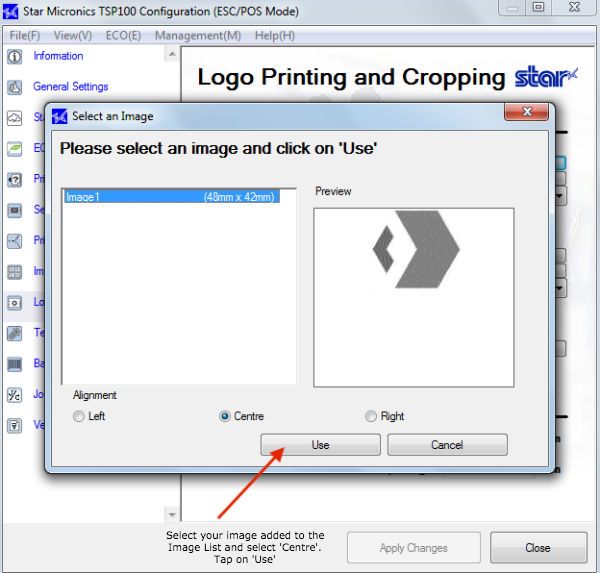Image resolution: width=600 pixels, height=573 pixels.
Task: Click the (48mm x 42mm) size text
Action: coord(239,197)
